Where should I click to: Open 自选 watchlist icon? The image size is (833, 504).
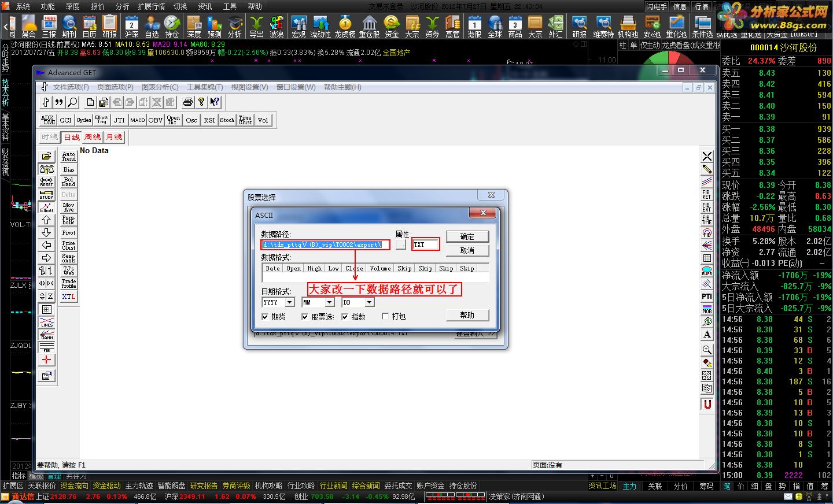pos(152,27)
